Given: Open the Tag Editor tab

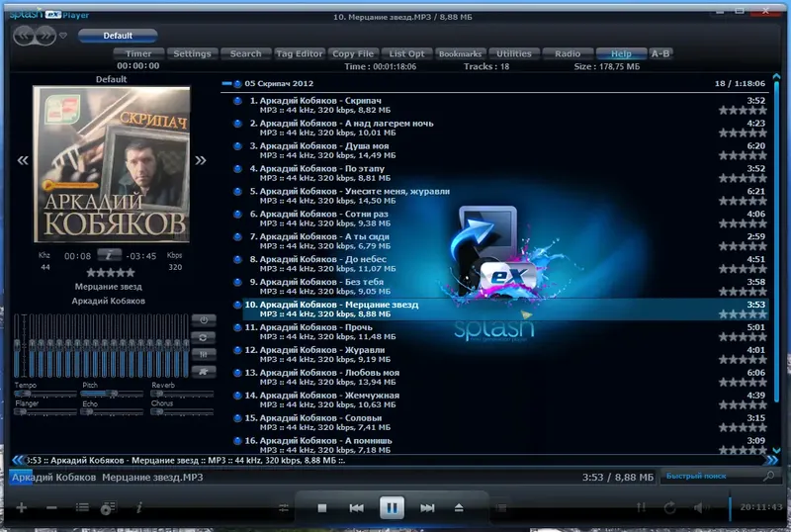Looking at the screenshot, I should click(300, 53).
